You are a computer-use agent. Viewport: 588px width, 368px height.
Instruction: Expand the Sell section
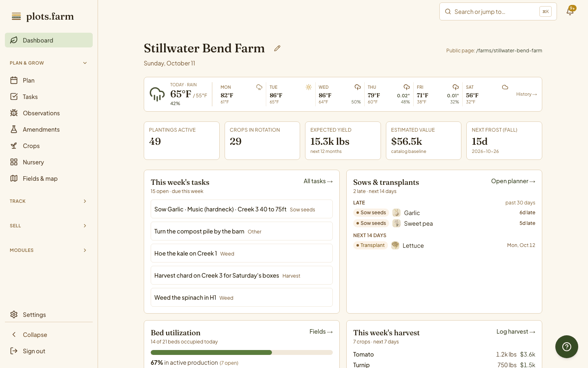pyautogui.click(x=49, y=226)
